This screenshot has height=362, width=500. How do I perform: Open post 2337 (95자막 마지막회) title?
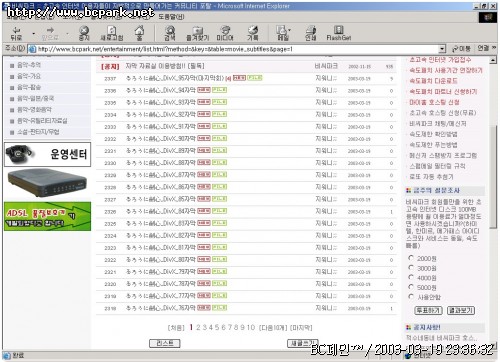pos(175,78)
